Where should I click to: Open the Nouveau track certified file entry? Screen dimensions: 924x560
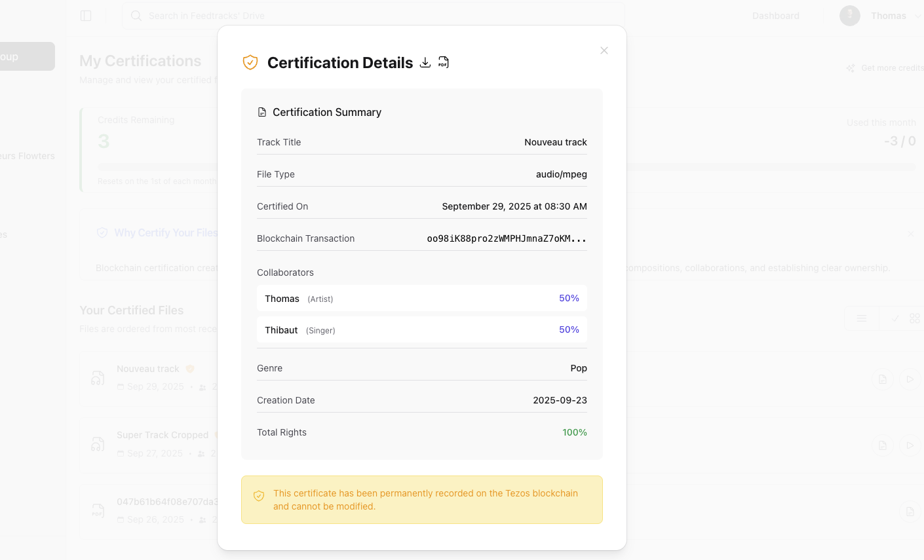(x=147, y=369)
